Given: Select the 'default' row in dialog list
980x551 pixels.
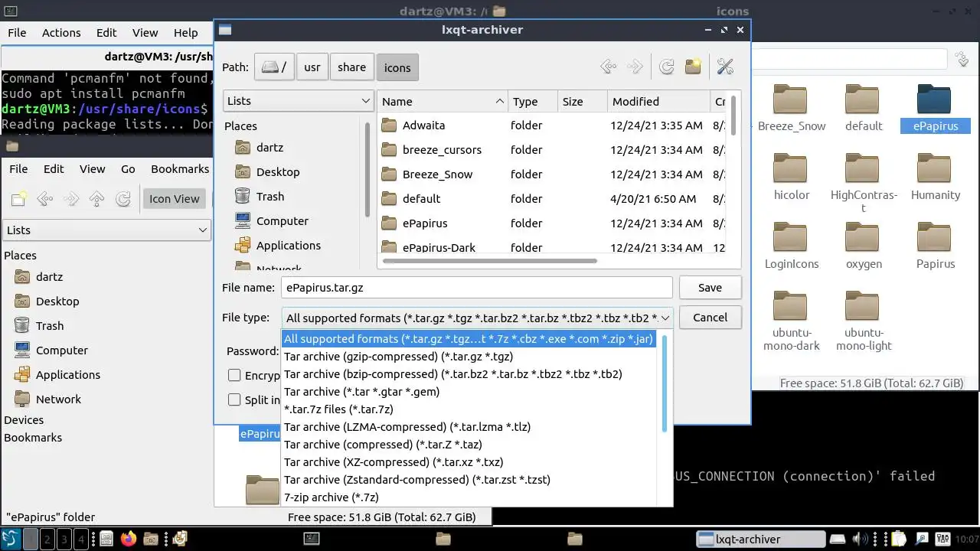Looking at the screenshot, I should pos(552,199).
